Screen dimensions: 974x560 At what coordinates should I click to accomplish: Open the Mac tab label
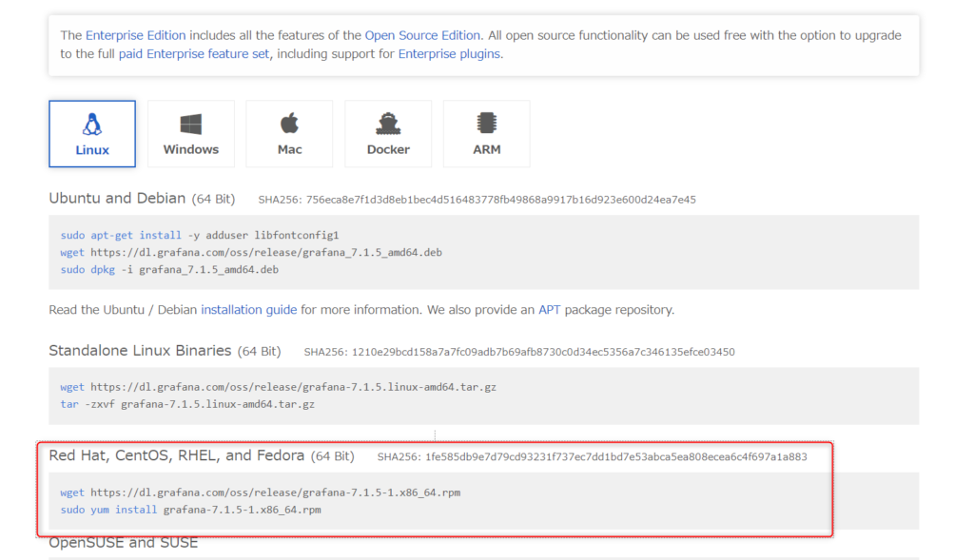pos(289,149)
